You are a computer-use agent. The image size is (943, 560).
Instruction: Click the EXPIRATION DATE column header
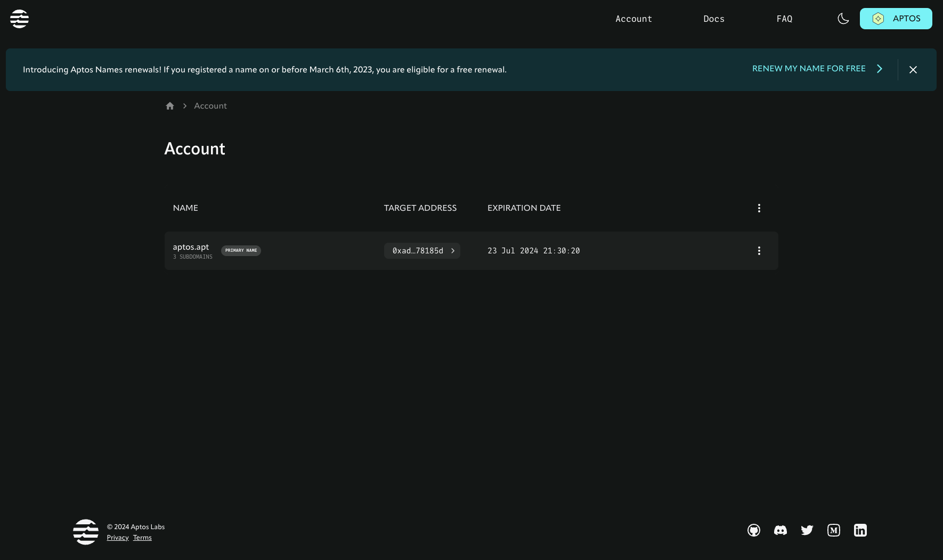tap(524, 208)
